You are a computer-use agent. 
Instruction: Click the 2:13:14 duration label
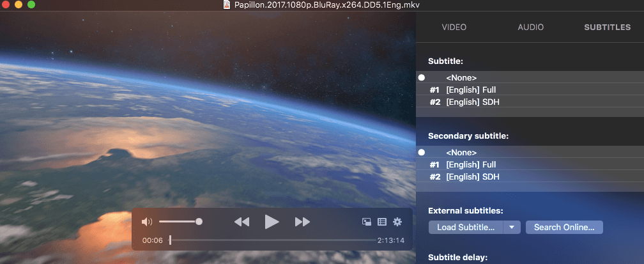click(x=391, y=240)
